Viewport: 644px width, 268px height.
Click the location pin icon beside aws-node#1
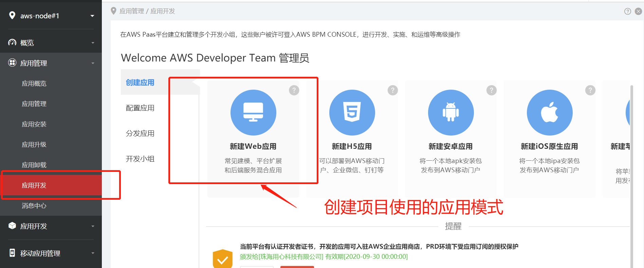coord(12,15)
